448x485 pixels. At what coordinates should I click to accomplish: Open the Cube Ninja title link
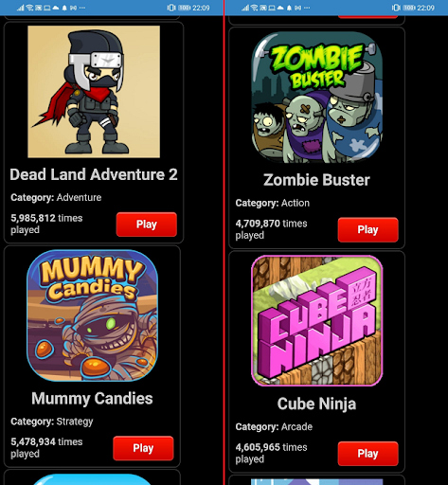click(x=316, y=404)
